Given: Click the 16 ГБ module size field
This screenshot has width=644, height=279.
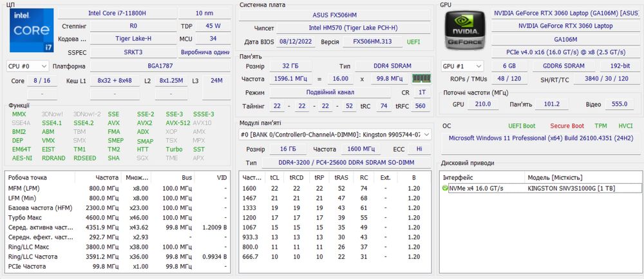Looking at the screenshot, I should [x=287, y=149].
